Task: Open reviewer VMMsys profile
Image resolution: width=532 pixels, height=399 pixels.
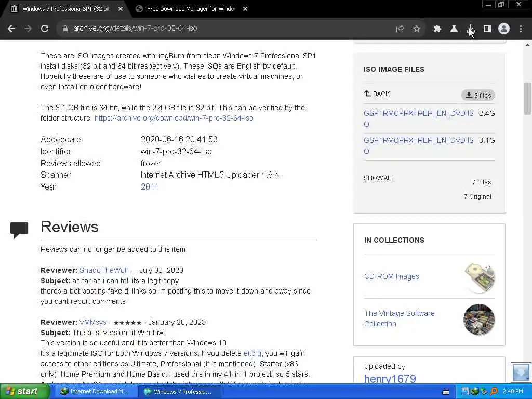Action: point(92,322)
